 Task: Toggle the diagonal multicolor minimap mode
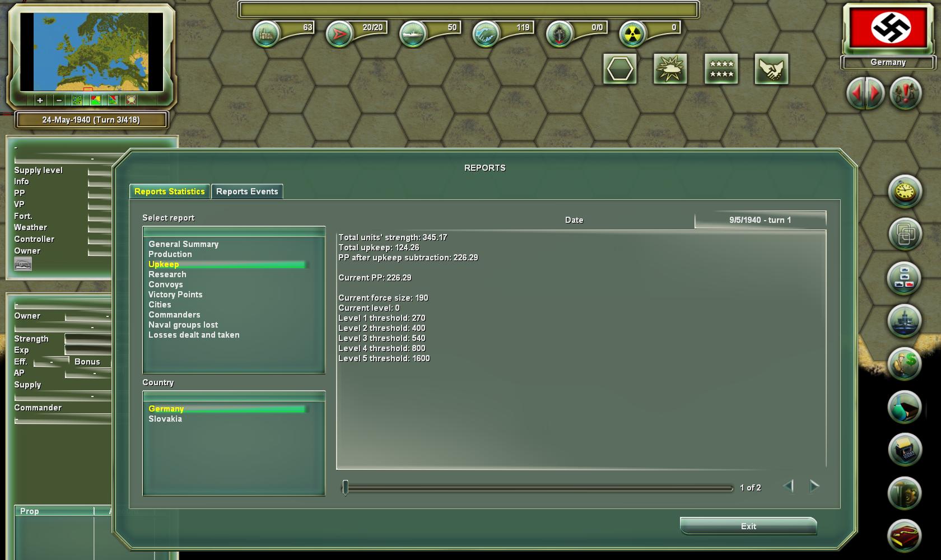pyautogui.click(x=113, y=100)
